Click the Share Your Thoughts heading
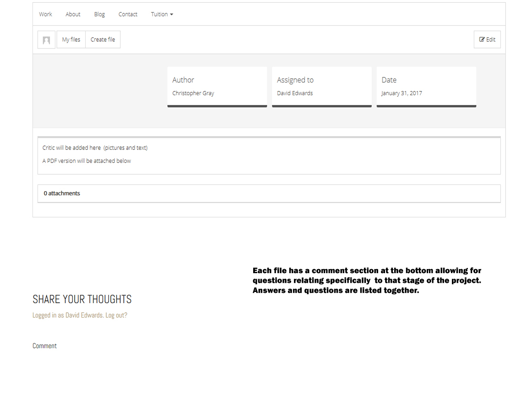The height and width of the screenshot is (415, 532). click(x=82, y=299)
